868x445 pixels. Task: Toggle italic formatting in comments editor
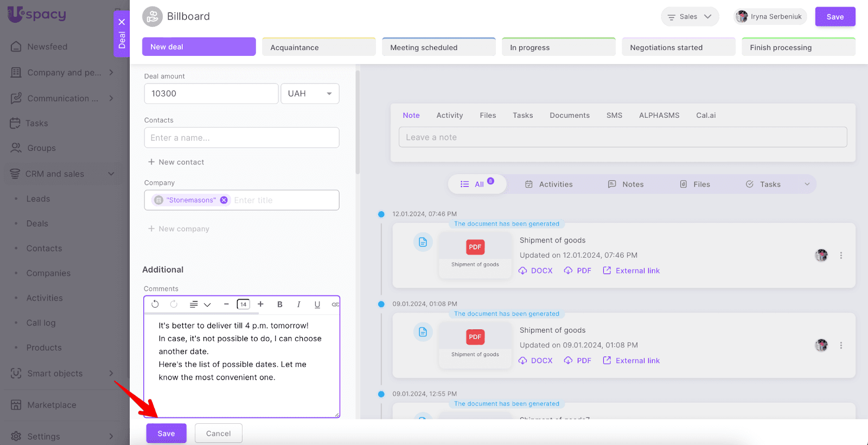[298, 304]
